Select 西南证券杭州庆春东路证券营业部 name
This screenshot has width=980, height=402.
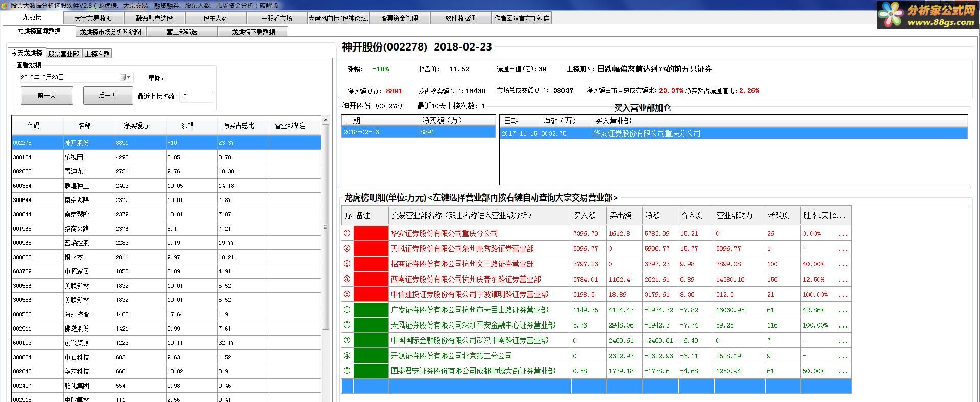pyautogui.click(x=465, y=279)
